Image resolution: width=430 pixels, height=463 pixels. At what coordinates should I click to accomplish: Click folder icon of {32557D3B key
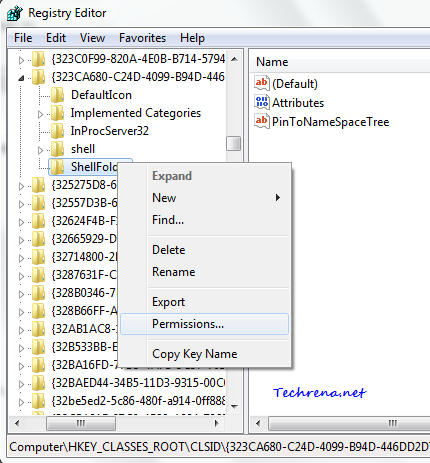coord(38,203)
